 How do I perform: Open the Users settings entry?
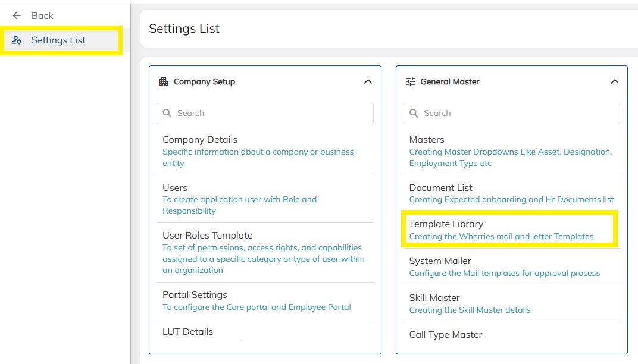point(175,187)
